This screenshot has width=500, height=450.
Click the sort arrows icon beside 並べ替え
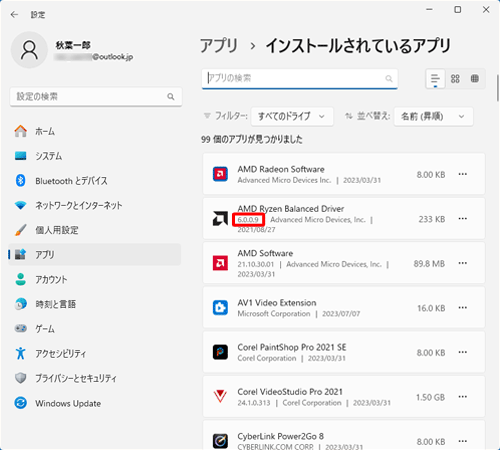(349, 116)
